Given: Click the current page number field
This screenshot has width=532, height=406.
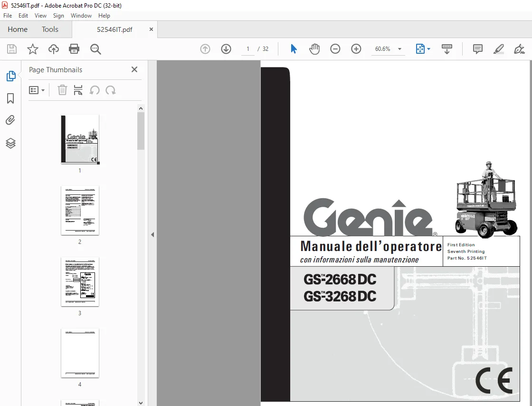Looking at the screenshot, I should [248, 49].
